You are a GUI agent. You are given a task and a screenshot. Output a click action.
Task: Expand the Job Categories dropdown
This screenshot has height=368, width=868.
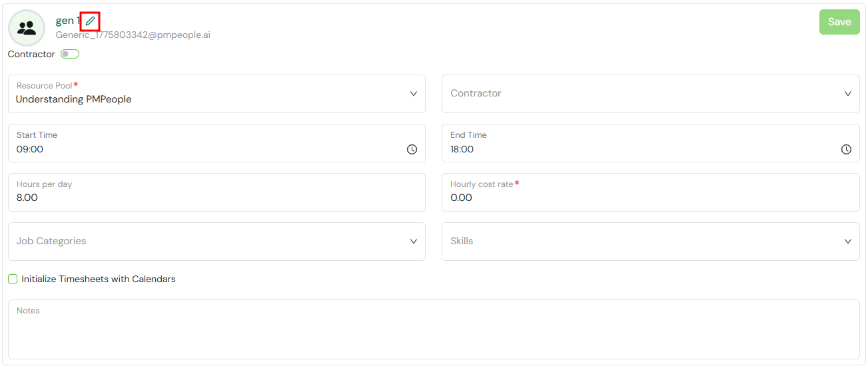pyautogui.click(x=217, y=242)
